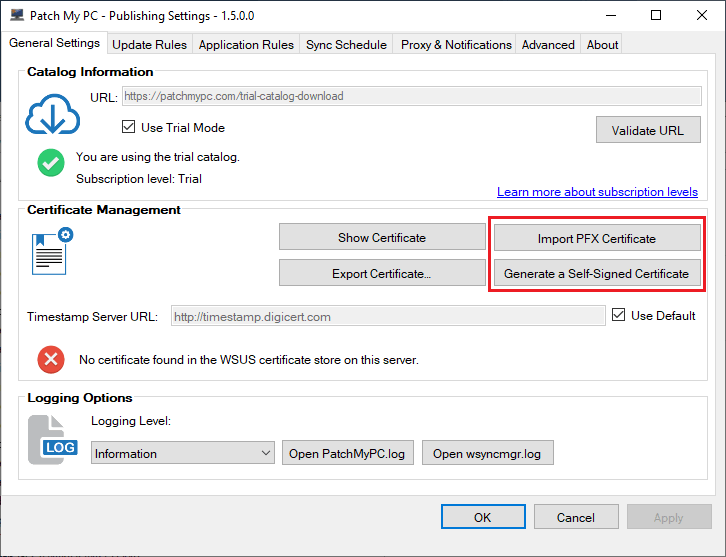Click the Validate URL button
Viewport: 726px width, 557px height.
(648, 130)
